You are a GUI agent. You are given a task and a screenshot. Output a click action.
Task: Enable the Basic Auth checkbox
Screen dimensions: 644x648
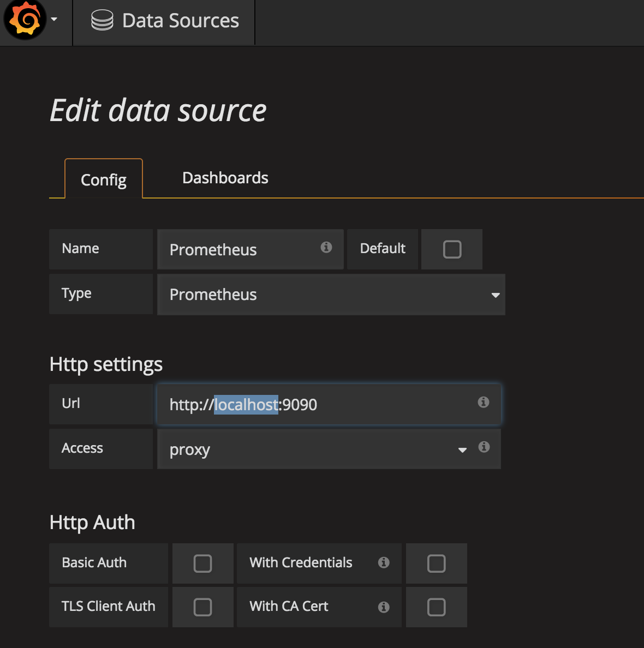click(202, 563)
